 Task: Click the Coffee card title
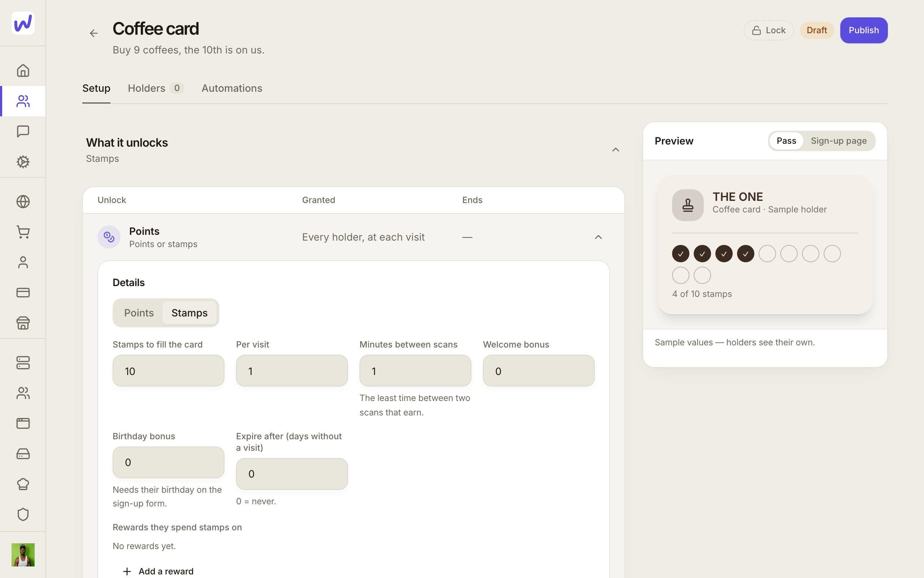tap(156, 29)
